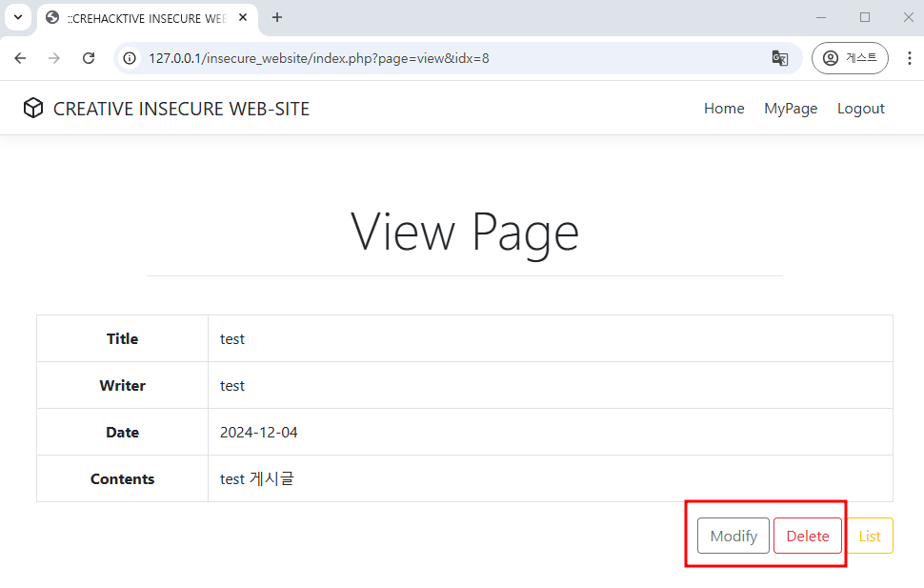924x588 pixels.
Task: Open the site information icon in address bar
Action: [x=130, y=58]
